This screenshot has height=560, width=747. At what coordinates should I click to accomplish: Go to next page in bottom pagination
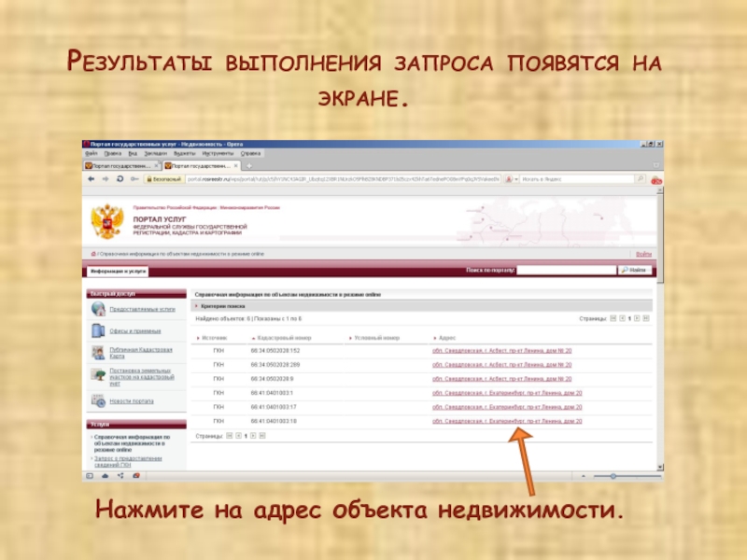tap(253, 436)
